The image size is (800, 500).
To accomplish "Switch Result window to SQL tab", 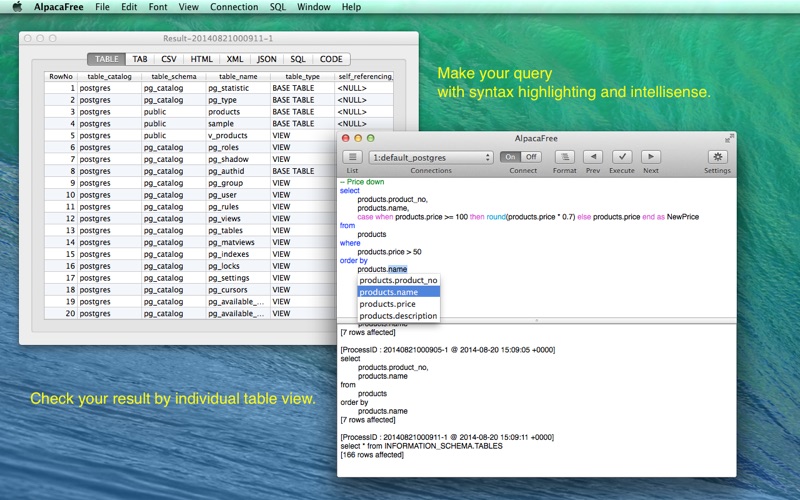I will pos(298,59).
